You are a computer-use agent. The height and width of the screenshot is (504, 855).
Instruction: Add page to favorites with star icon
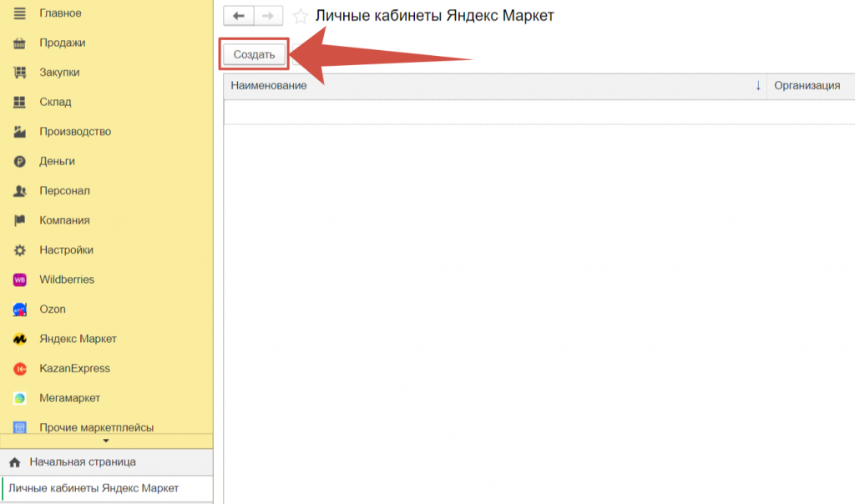[301, 17]
